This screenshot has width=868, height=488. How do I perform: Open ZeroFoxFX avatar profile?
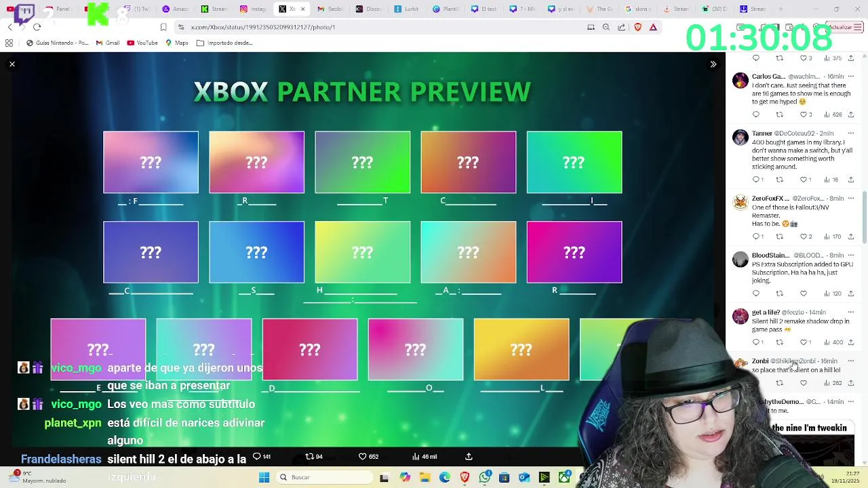point(740,203)
